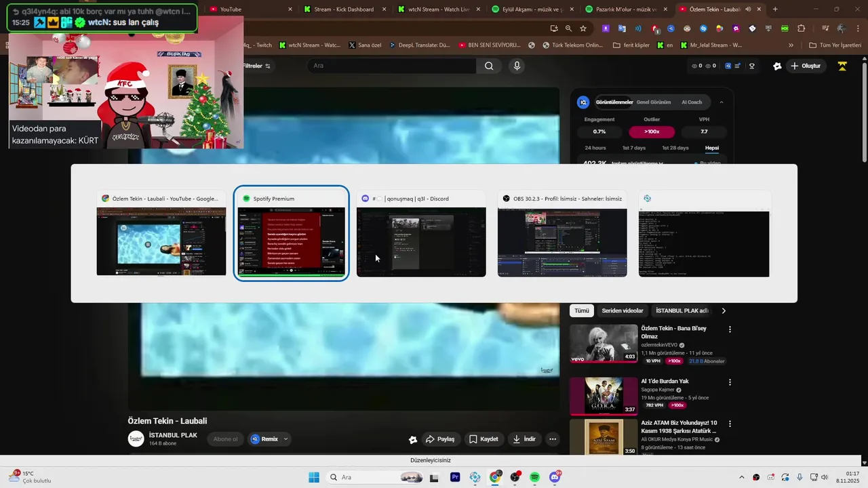This screenshot has height=488, width=868.
Task: Click the Kaydet save button
Action: point(484,439)
